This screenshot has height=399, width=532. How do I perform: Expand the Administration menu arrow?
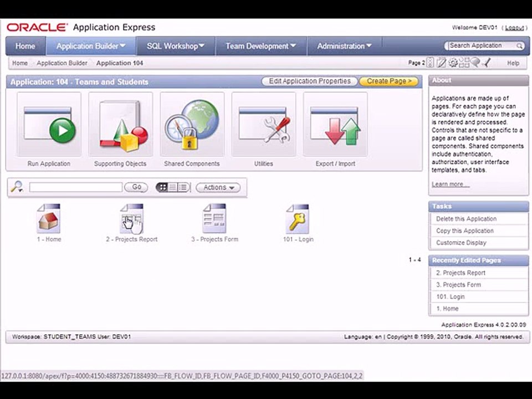[x=369, y=45]
